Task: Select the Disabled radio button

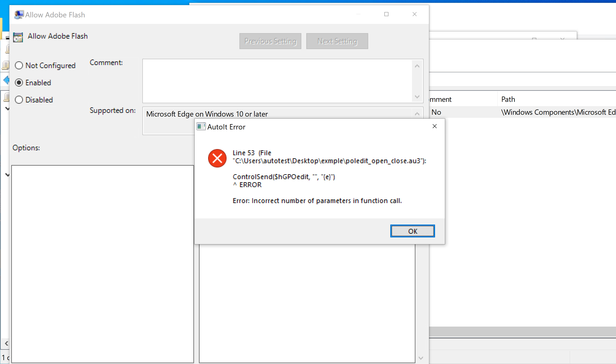Action: pos(19,100)
